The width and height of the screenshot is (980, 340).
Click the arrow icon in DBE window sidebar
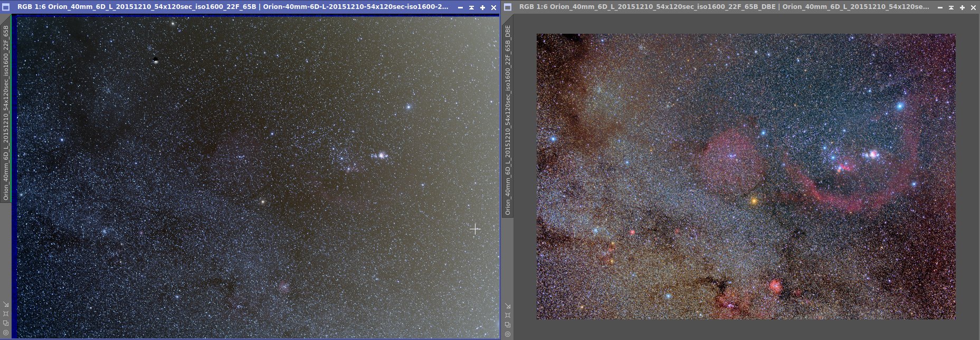(508, 306)
